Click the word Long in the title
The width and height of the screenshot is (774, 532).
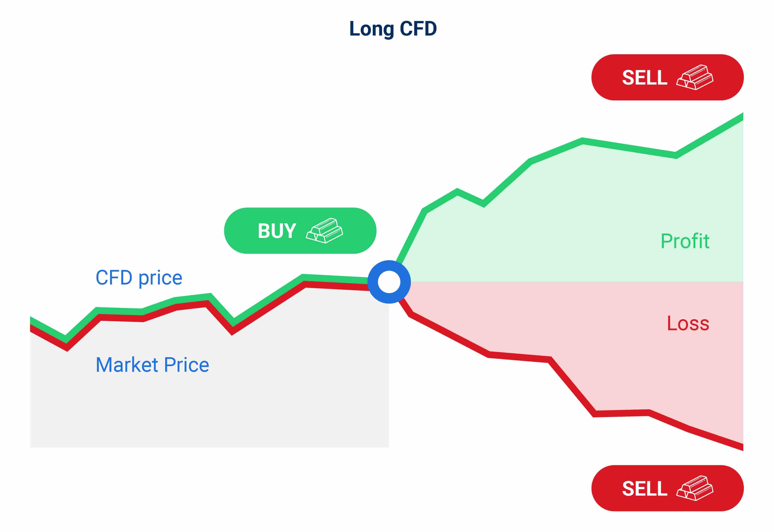click(372, 29)
